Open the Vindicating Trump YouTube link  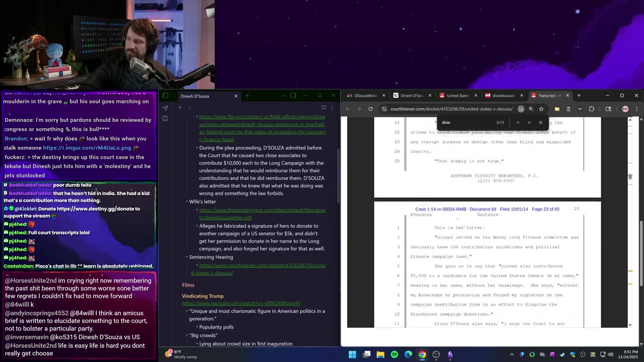(241, 303)
